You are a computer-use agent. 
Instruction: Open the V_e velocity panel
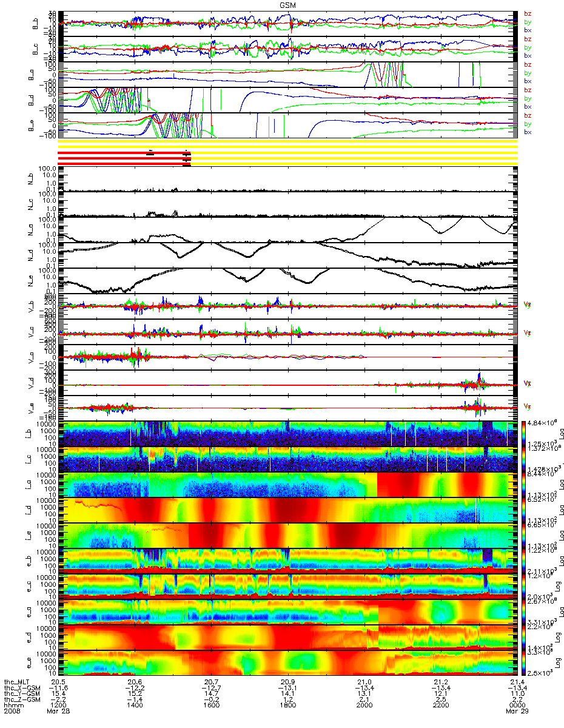point(288,408)
